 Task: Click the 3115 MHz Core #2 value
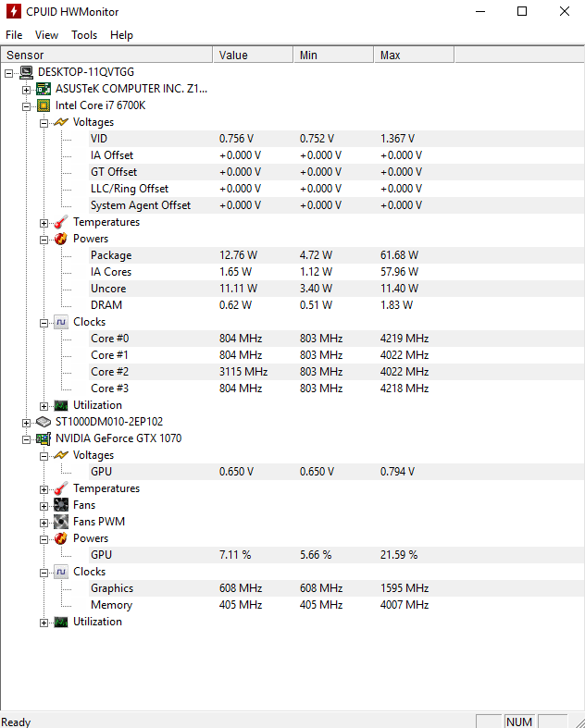click(x=243, y=372)
